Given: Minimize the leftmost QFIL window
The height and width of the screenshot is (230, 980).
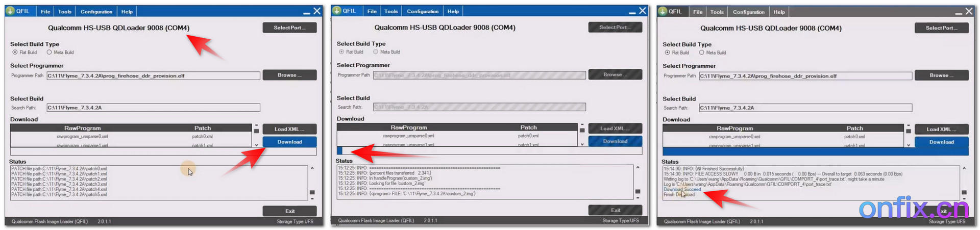Looking at the screenshot, I should point(306,12).
